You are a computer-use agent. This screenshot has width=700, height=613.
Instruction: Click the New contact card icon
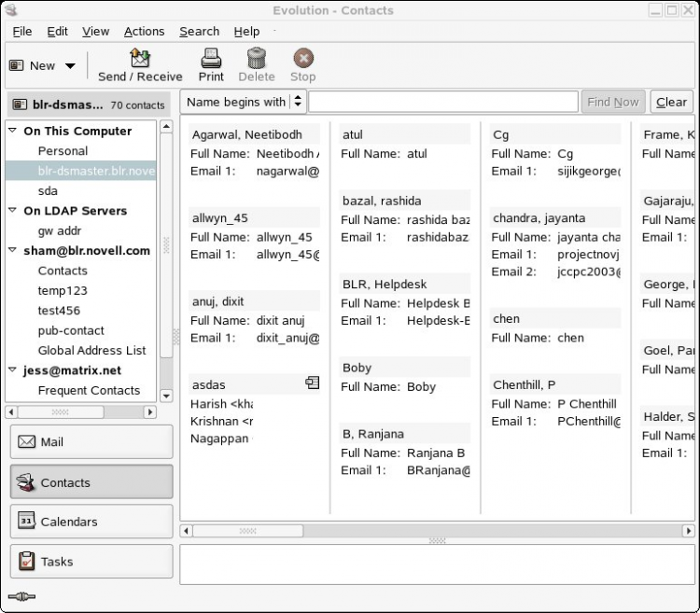click(x=17, y=65)
